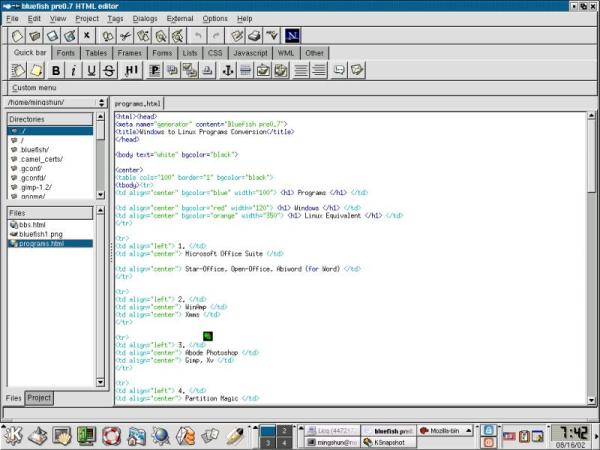Click the down arrow of the Directories scrollbar

point(100,195)
